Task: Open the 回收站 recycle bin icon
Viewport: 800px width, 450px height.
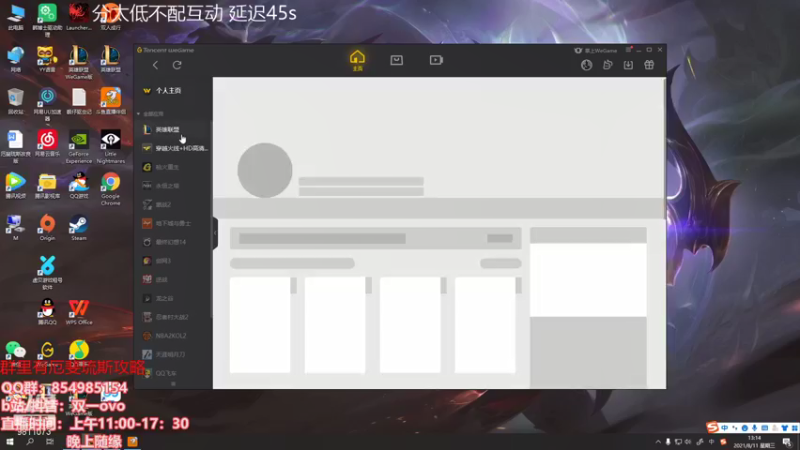Action: coord(15,101)
